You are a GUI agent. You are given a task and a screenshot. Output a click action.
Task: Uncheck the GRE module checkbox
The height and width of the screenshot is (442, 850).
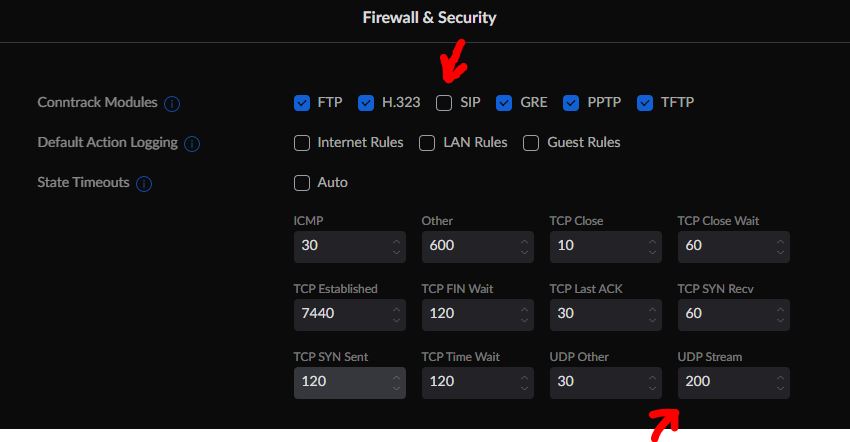[504, 102]
